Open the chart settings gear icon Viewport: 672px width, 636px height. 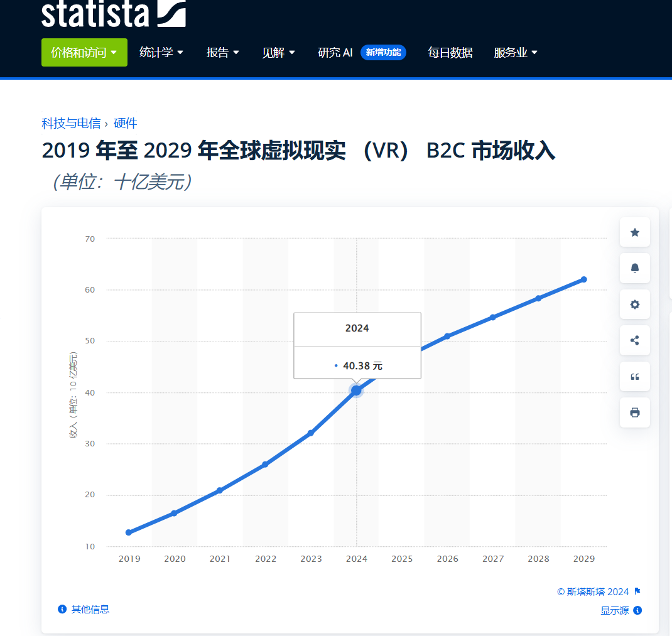[634, 304]
